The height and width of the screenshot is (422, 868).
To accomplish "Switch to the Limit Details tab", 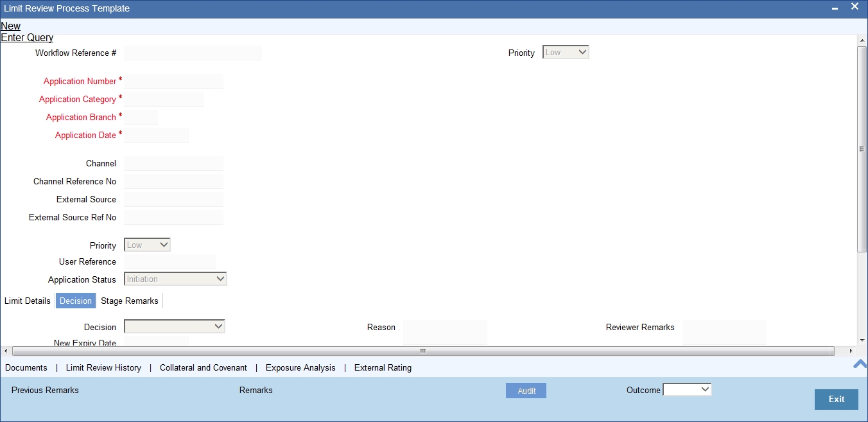I will [28, 301].
